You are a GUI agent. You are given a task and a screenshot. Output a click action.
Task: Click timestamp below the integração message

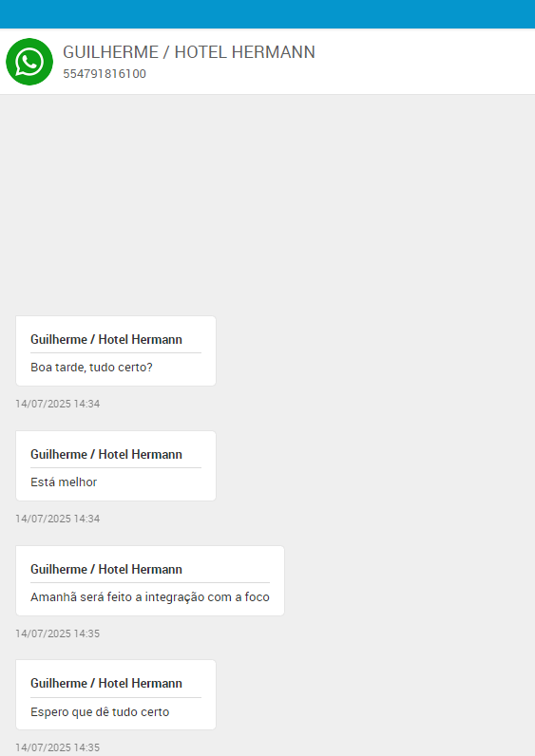pyautogui.click(x=57, y=633)
